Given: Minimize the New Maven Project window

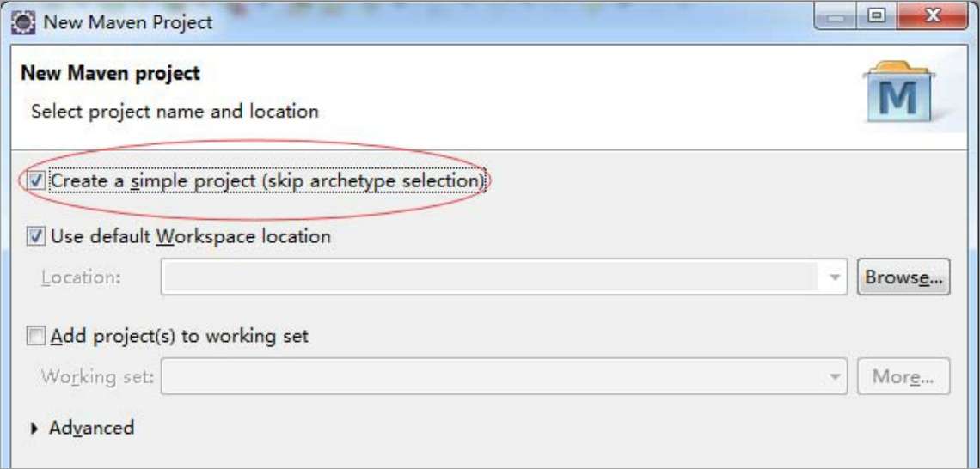Looking at the screenshot, I should pyautogui.click(x=835, y=16).
